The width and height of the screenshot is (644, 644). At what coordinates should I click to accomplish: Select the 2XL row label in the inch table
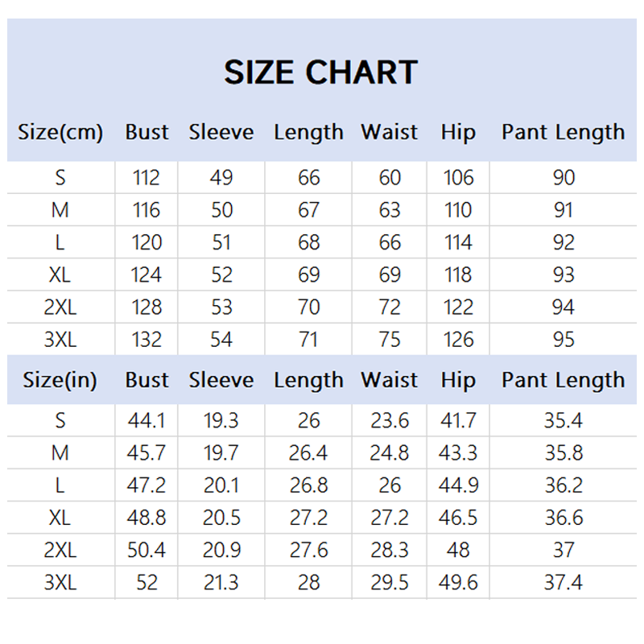(60, 551)
